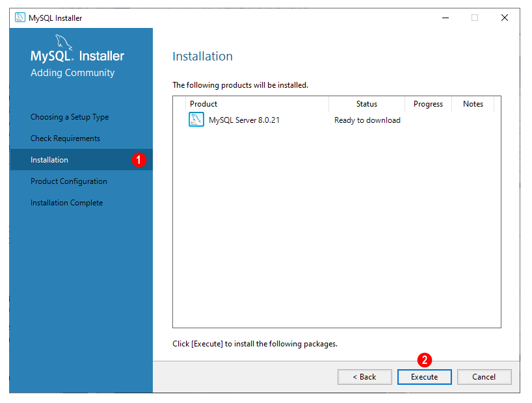This screenshot has width=532, height=403.
Task: Click the MySQL Installer title bar icon
Action: click(20, 18)
